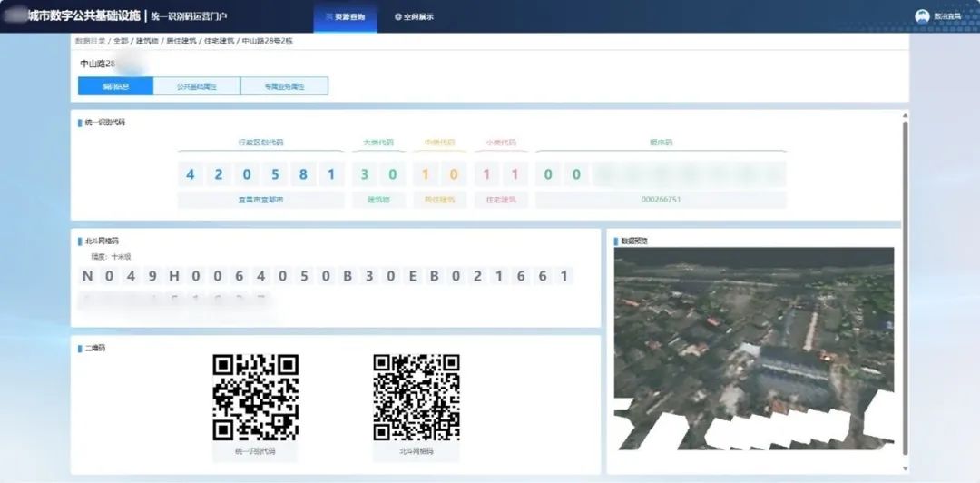This screenshot has width=980, height=483.
Task: Click the letter E in the Beidou grid code
Action: 413,276
